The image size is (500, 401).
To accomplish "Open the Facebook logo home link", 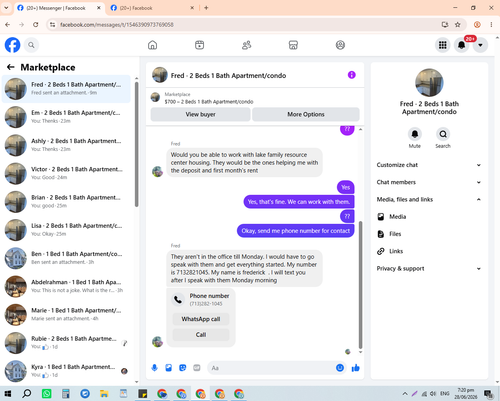I will [12, 45].
